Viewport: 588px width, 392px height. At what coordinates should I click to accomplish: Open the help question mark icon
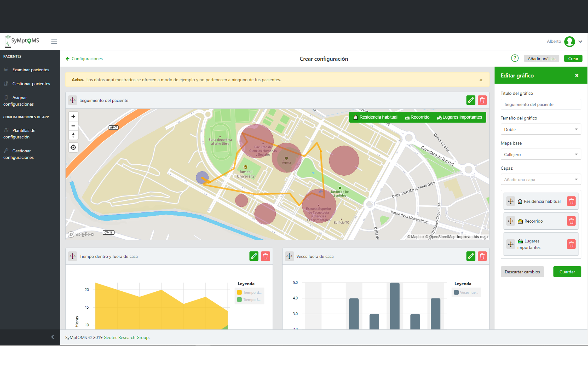pos(515,58)
